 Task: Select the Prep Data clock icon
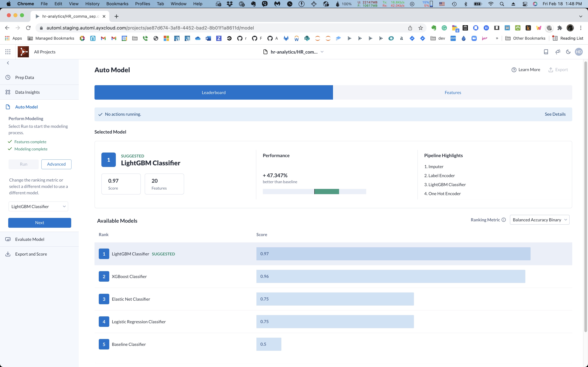8,77
